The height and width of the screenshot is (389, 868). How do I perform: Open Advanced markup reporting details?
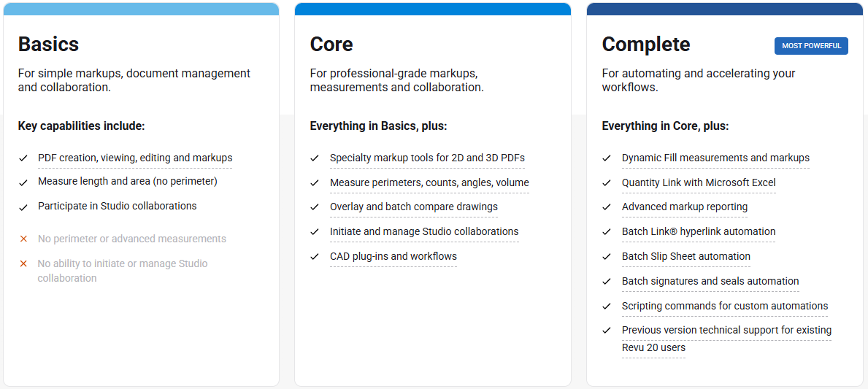pos(685,207)
